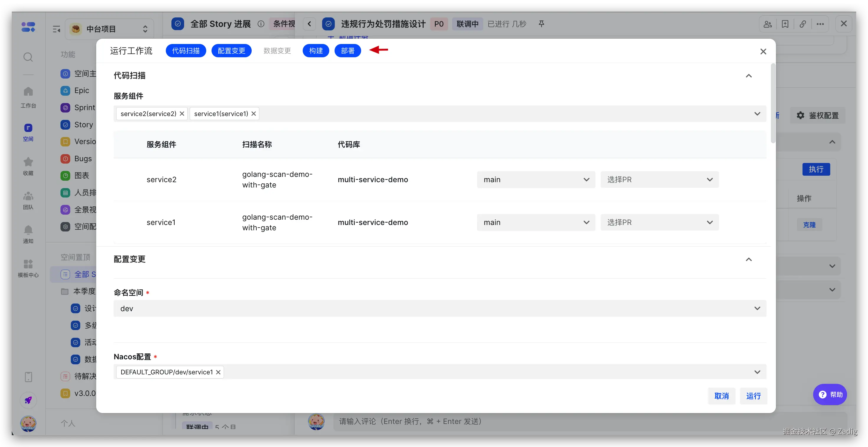
Task: Click the 构建 stage pill
Action: (x=316, y=51)
